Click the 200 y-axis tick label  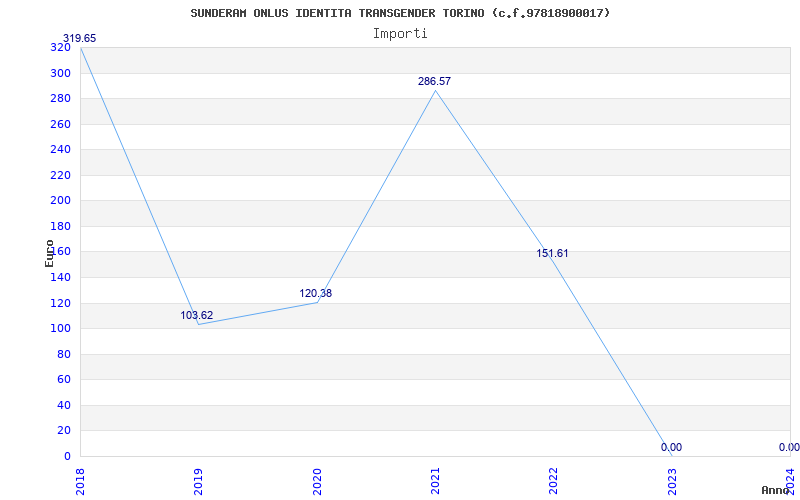coord(60,201)
